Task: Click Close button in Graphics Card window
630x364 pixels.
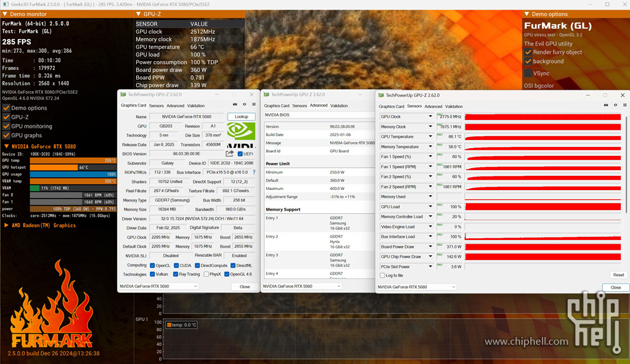Action: 245,286
